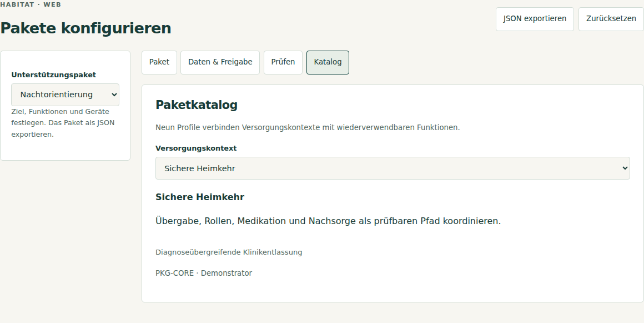Click the Paketkatalog heading
This screenshot has width=644, height=323.
(x=197, y=105)
